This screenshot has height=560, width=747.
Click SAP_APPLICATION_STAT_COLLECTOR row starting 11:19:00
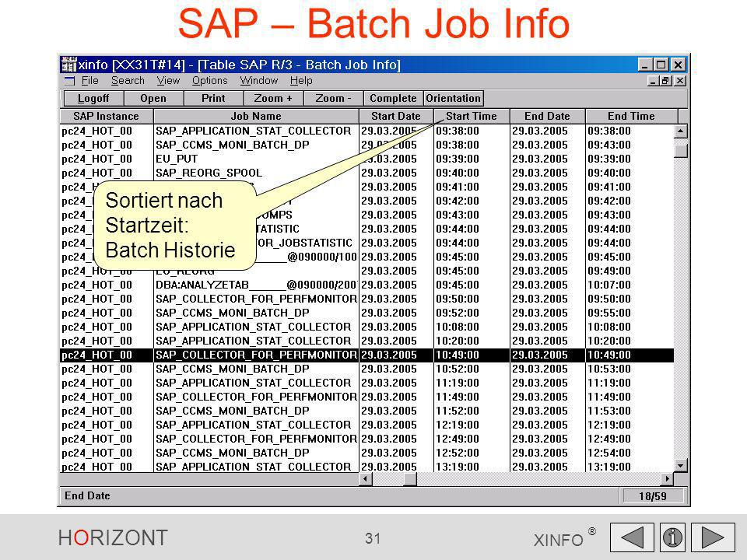(366, 383)
